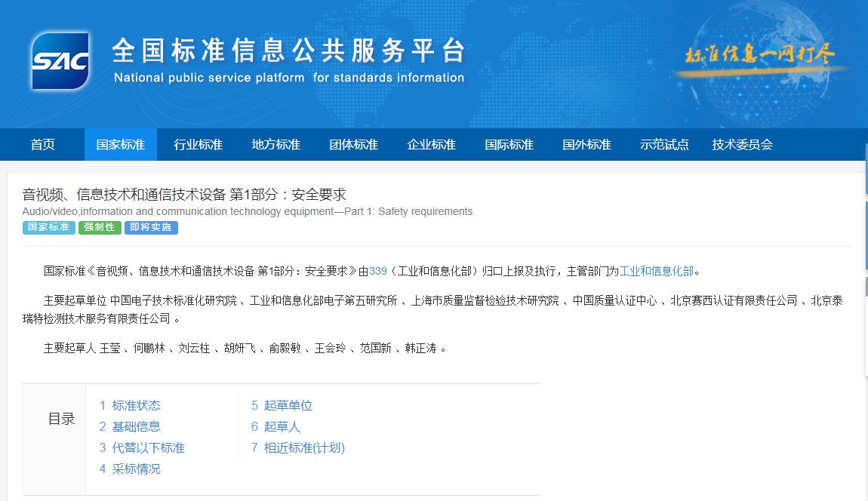This screenshot has height=501, width=868.
Task: Open the 地方标准 navigation item
Action: coord(275,145)
